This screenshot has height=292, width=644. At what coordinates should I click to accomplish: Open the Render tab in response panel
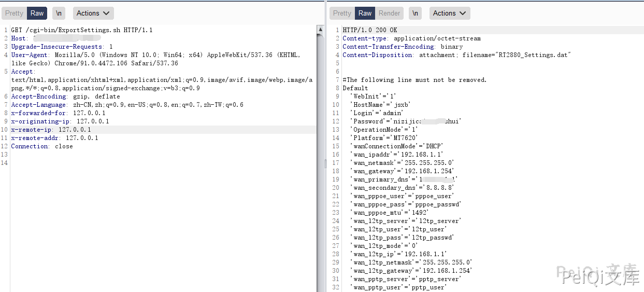389,13
